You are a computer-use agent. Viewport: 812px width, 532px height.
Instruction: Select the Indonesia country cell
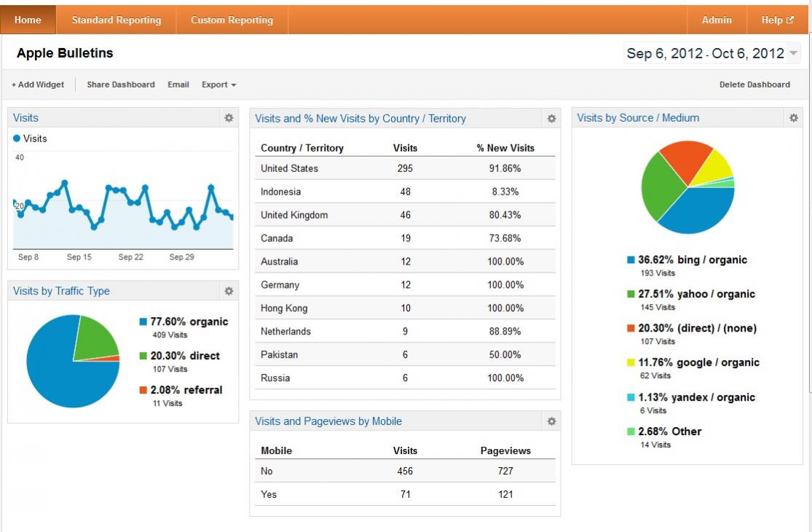pos(280,192)
